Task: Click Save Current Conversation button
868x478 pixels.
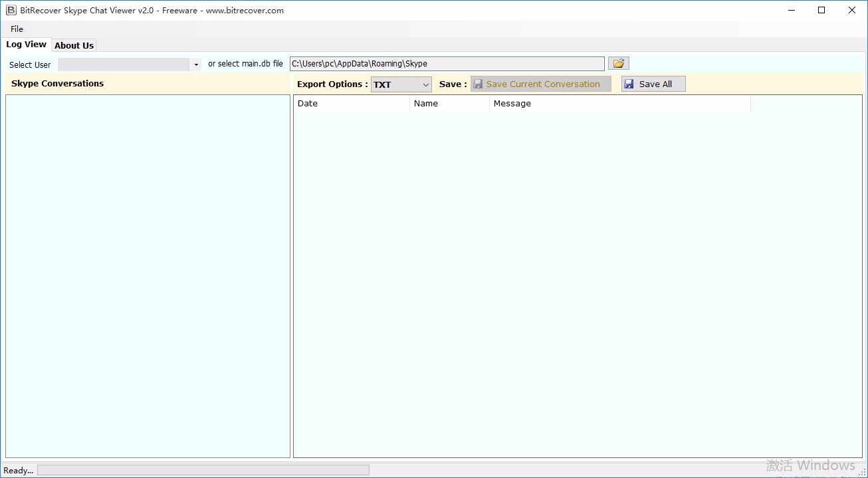Action: click(541, 84)
